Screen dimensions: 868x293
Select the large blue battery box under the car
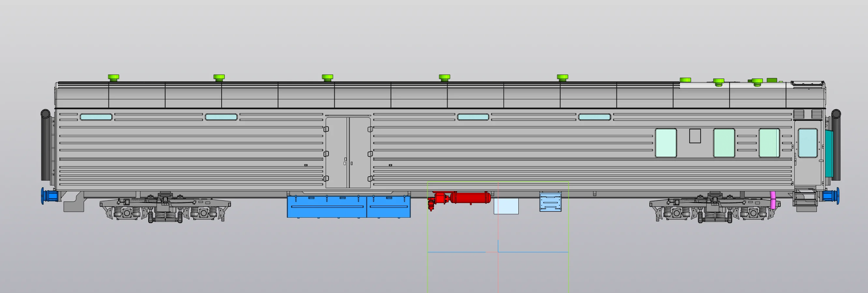point(326,207)
